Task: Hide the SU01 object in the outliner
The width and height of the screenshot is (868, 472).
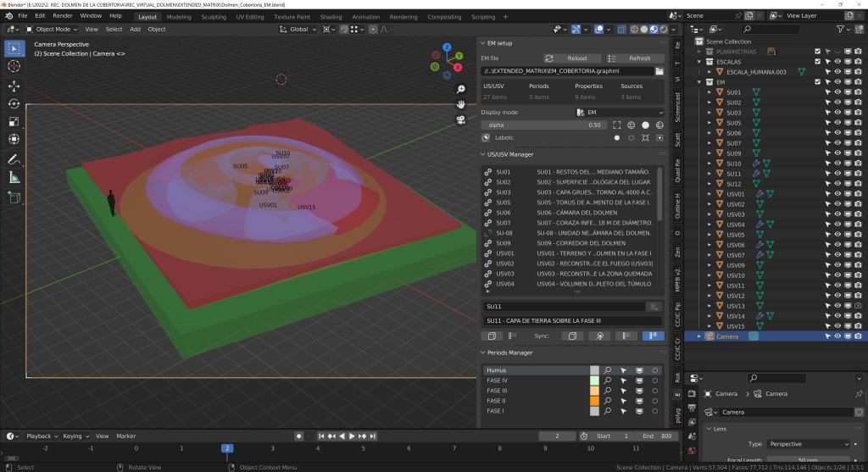Action: pos(837,92)
